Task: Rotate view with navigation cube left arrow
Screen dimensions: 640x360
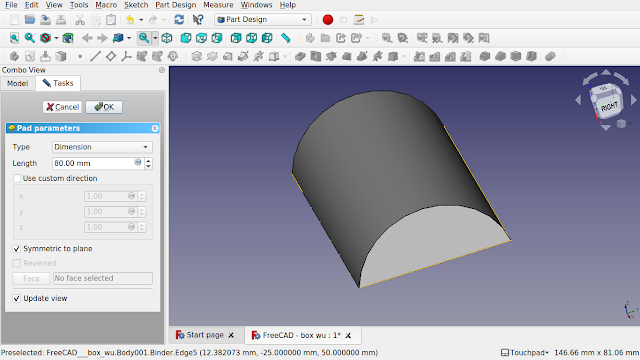Action: [578, 100]
